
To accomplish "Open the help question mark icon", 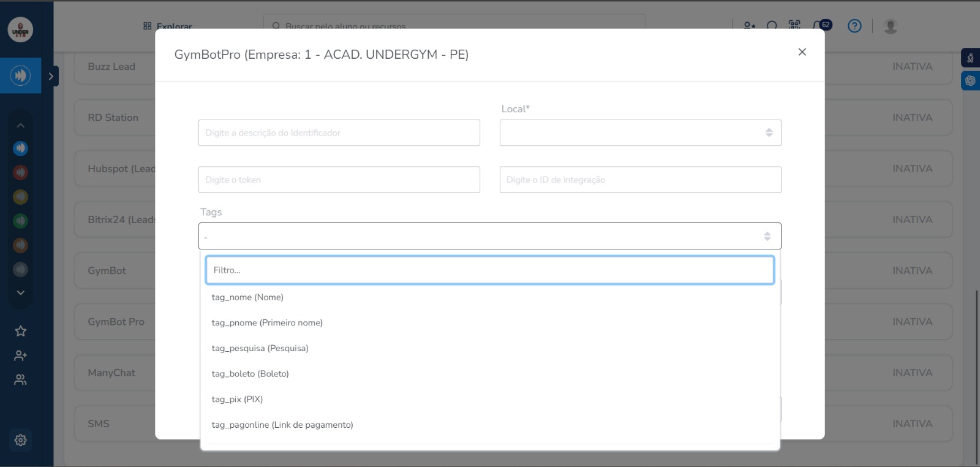I will (x=854, y=26).
